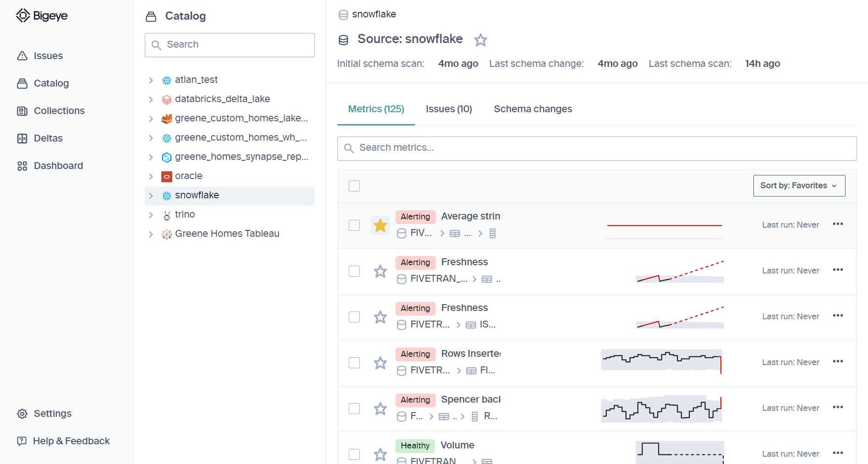Open Settings from the sidebar

(x=53, y=414)
